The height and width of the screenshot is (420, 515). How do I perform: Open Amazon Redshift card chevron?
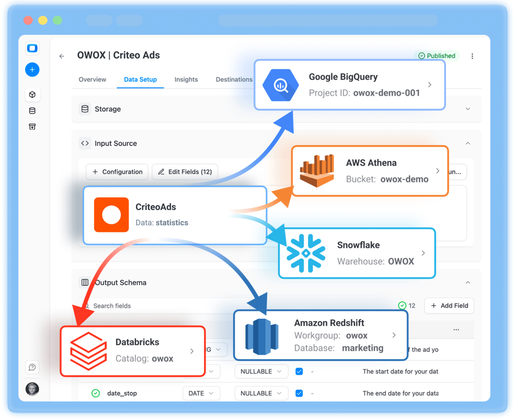pyautogui.click(x=394, y=335)
